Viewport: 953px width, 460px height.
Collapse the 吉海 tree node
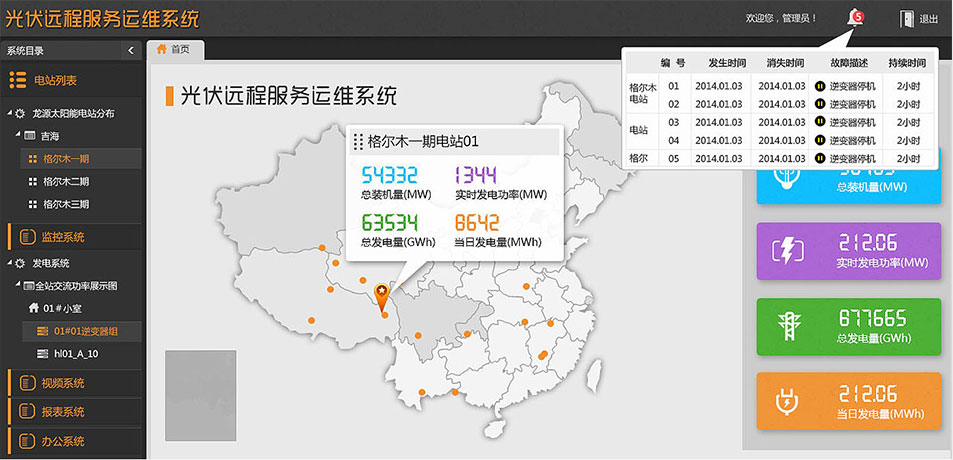(x=17, y=135)
